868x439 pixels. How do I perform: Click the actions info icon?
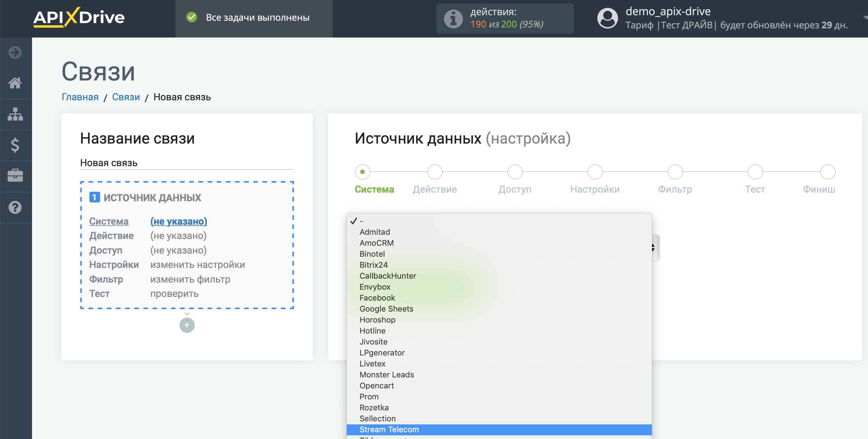tap(453, 19)
